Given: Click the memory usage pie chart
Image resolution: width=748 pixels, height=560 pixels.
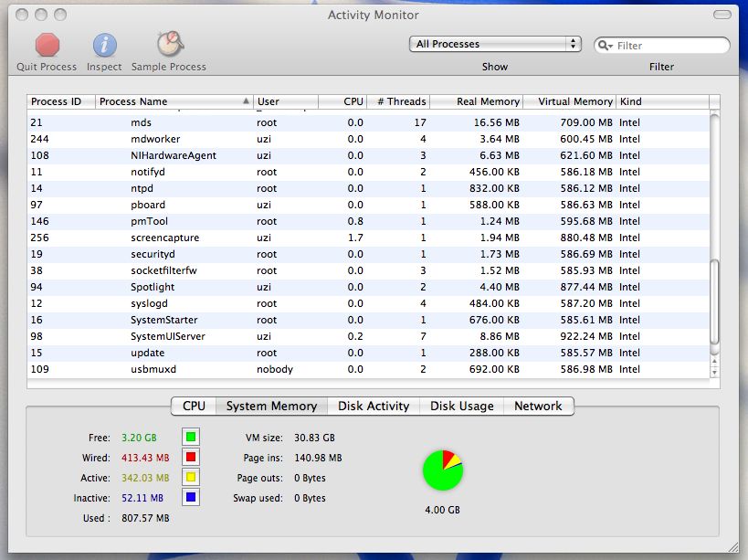Looking at the screenshot, I should [x=443, y=470].
